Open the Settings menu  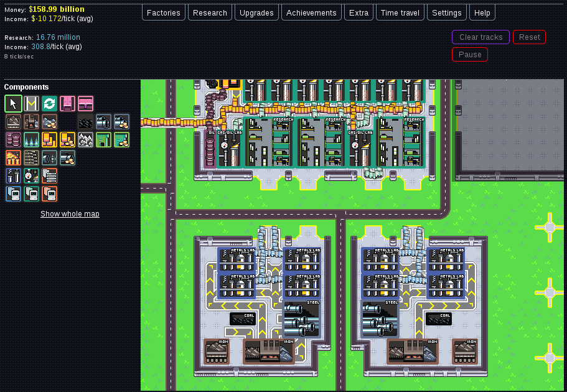pyautogui.click(x=447, y=12)
